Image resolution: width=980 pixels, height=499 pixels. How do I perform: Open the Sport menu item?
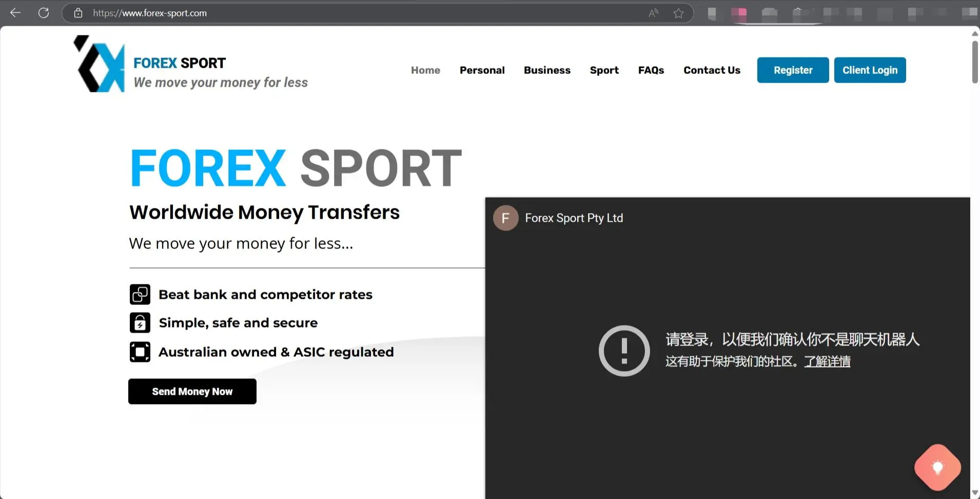604,70
